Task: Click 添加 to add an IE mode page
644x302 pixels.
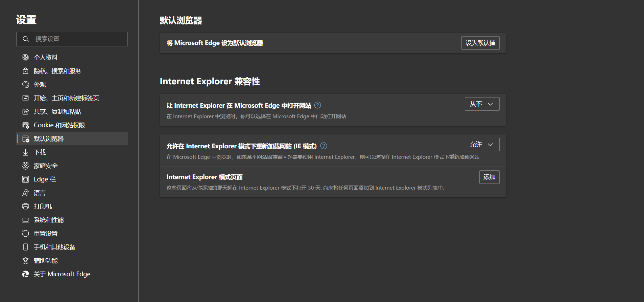Action: [489, 177]
